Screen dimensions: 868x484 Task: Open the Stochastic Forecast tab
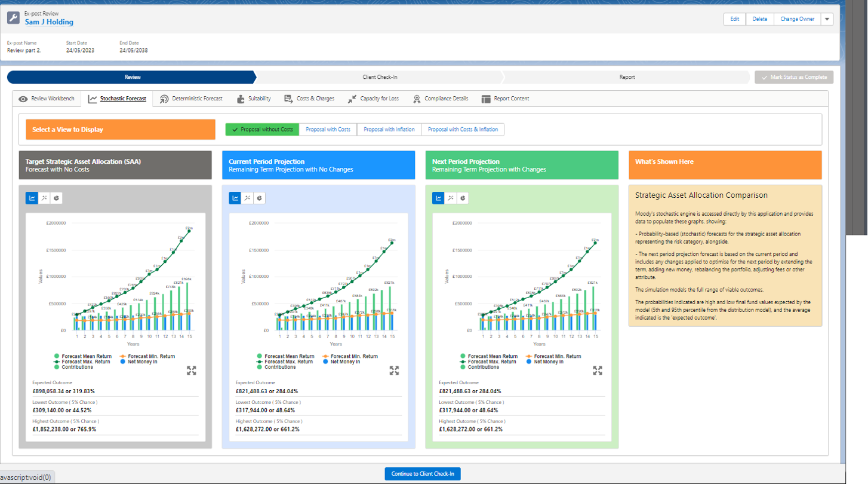(117, 99)
